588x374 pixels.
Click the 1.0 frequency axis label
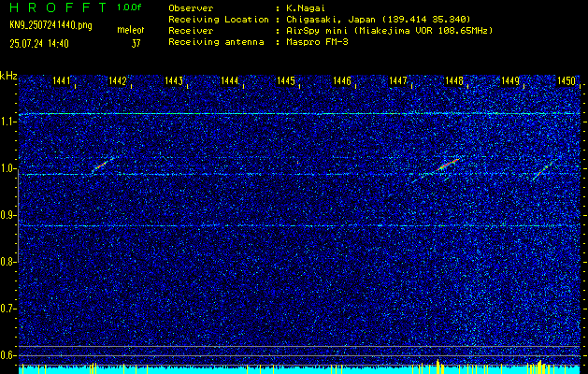(7, 168)
